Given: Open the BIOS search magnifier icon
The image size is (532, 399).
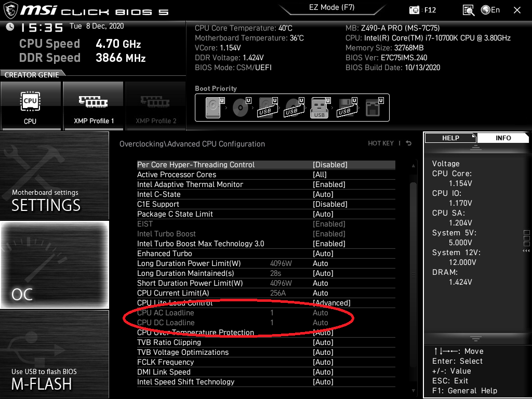Looking at the screenshot, I should (469, 10).
